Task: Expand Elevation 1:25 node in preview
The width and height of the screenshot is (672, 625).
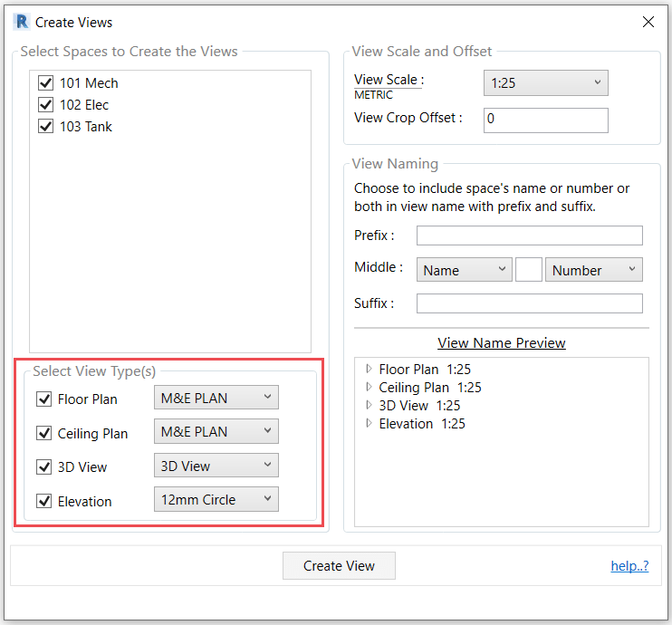Action: 369,424
